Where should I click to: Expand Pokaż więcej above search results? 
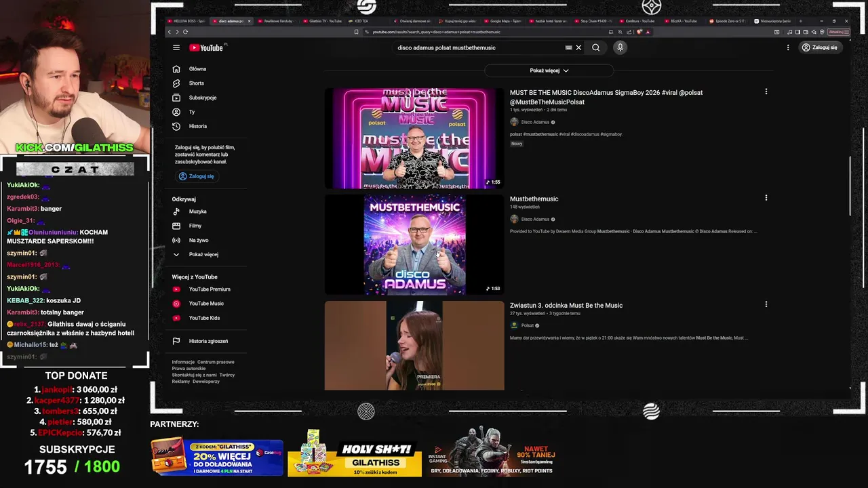pos(549,70)
